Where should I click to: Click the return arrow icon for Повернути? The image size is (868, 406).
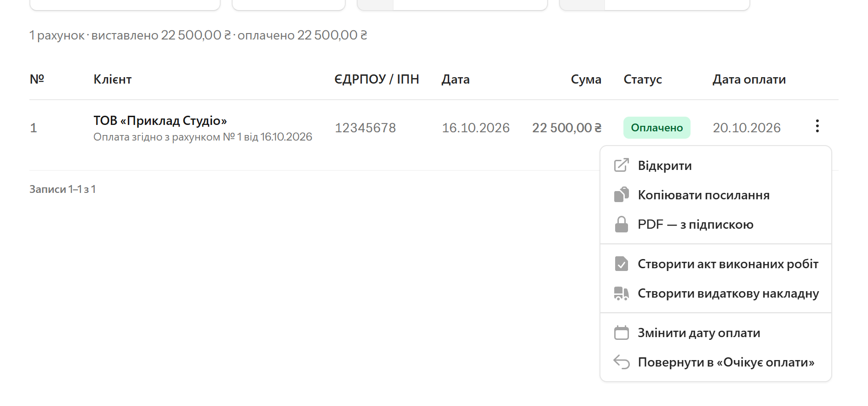coord(622,362)
